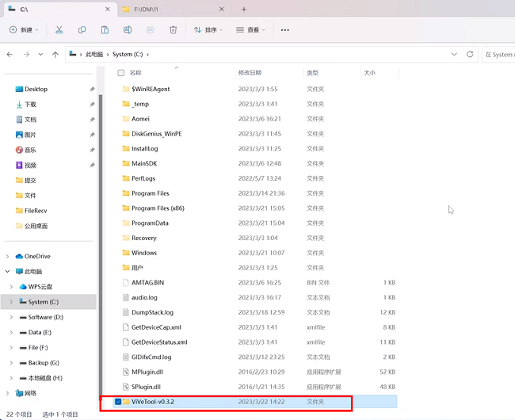Expand the OneDrive tree node
This screenshot has width=515, height=420.
pyautogui.click(x=9, y=256)
